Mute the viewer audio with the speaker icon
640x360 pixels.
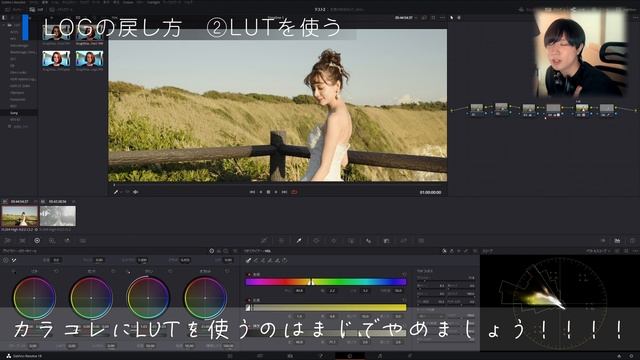click(136, 192)
